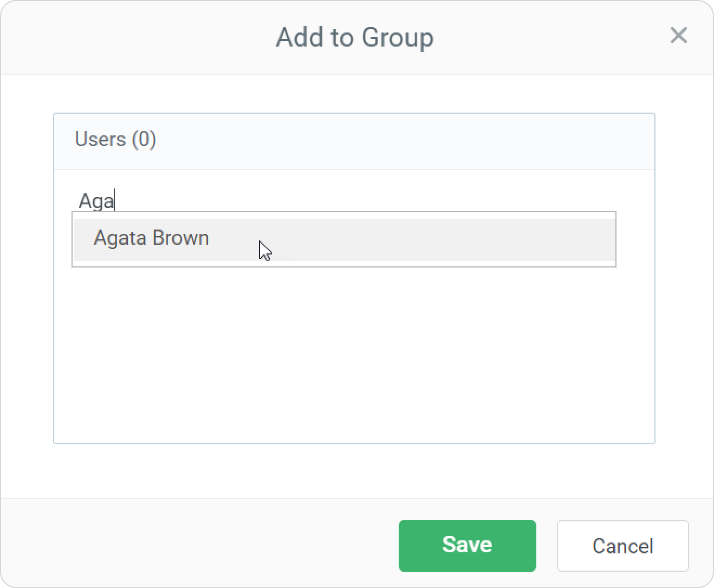714x588 pixels.
Task: Add Agata Brown to the users list
Action: [x=152, y=239]
